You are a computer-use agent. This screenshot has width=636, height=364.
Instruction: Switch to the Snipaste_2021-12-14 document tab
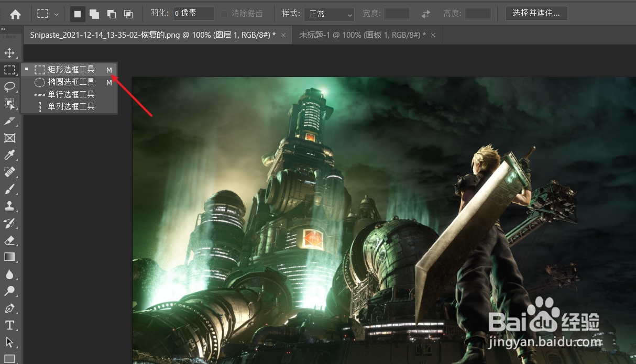152,35
